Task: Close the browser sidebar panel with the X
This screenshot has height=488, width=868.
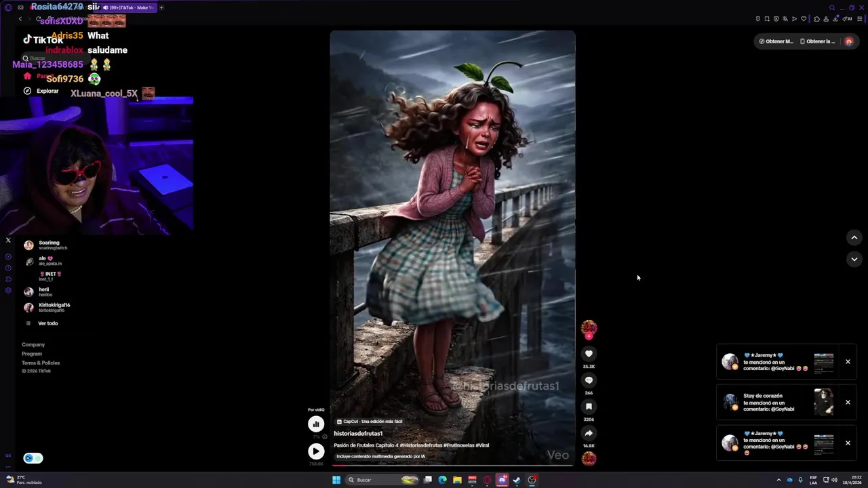Action: click(8, 240)
